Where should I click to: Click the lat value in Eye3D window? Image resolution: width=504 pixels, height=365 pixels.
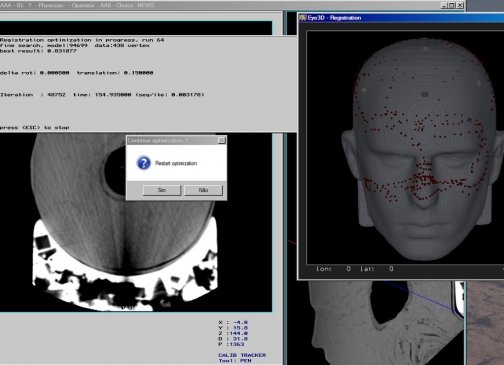pos(391,269)
